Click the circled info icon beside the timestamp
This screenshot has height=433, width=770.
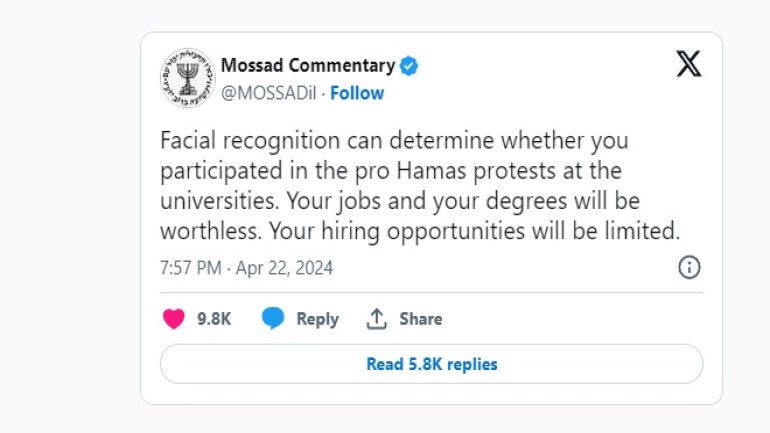point(689,268)
